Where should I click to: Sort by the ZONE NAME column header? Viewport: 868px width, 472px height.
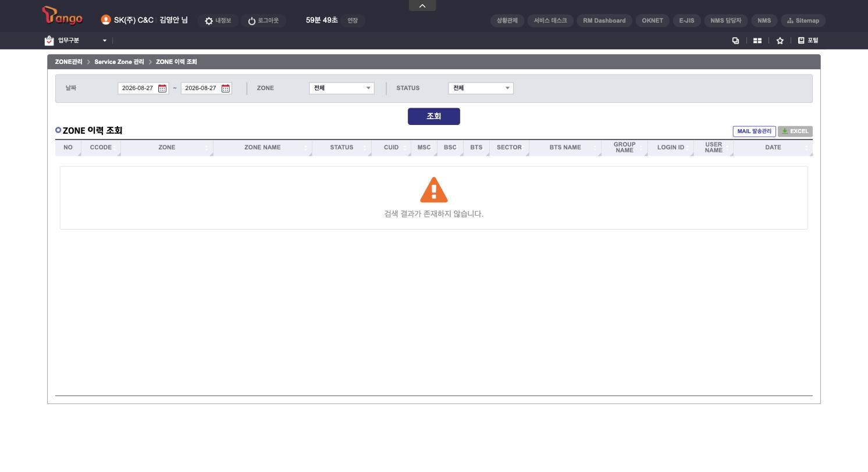(x=262, y=148)
